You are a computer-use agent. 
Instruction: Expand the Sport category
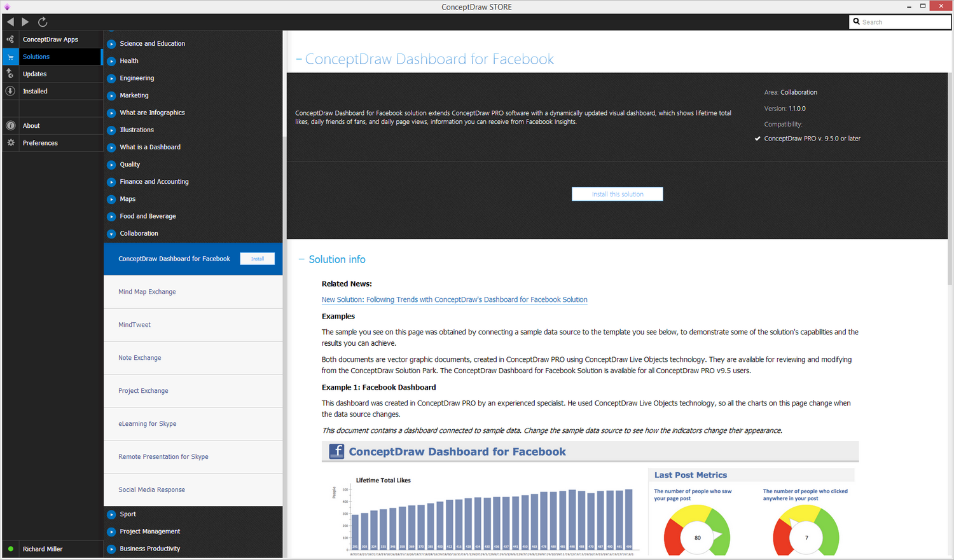pos(111,514)
